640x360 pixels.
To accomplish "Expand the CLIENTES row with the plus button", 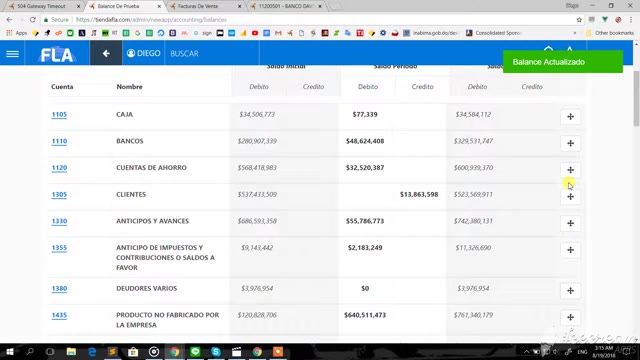I will (570, 197).
